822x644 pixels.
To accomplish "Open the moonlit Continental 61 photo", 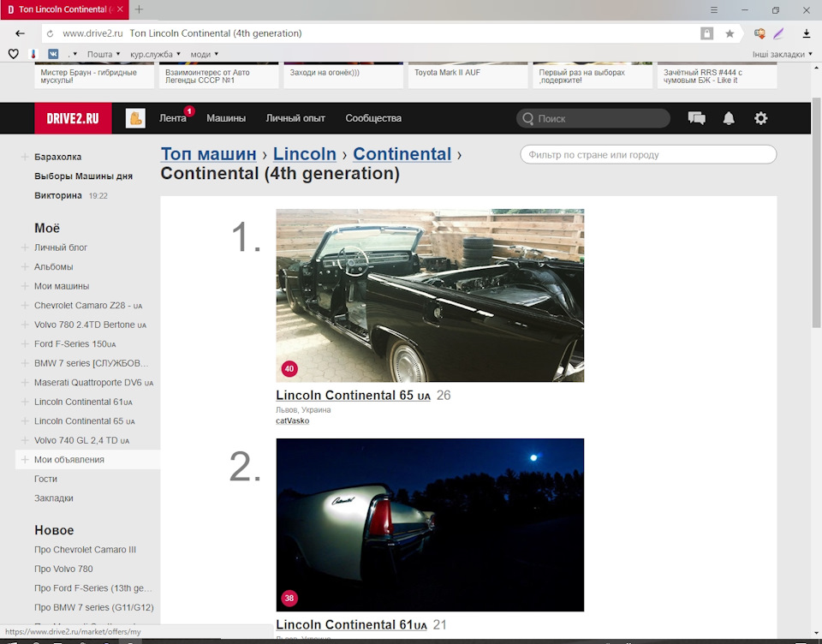I will 430,525.
